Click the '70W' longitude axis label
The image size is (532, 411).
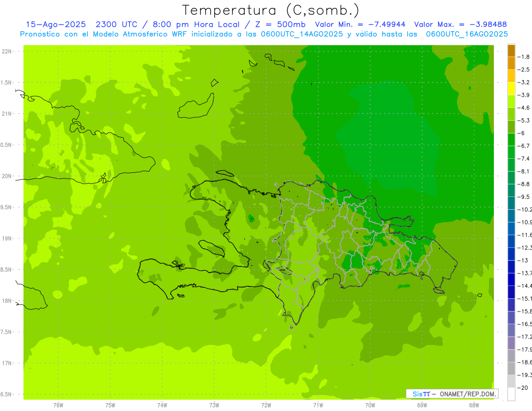click(370, 405)
